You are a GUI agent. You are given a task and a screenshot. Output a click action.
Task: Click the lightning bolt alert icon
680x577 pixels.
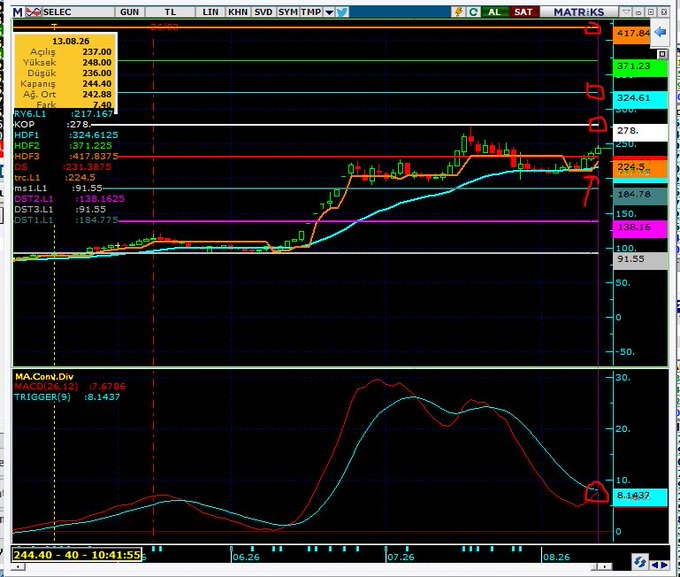[x=458, y=12]
